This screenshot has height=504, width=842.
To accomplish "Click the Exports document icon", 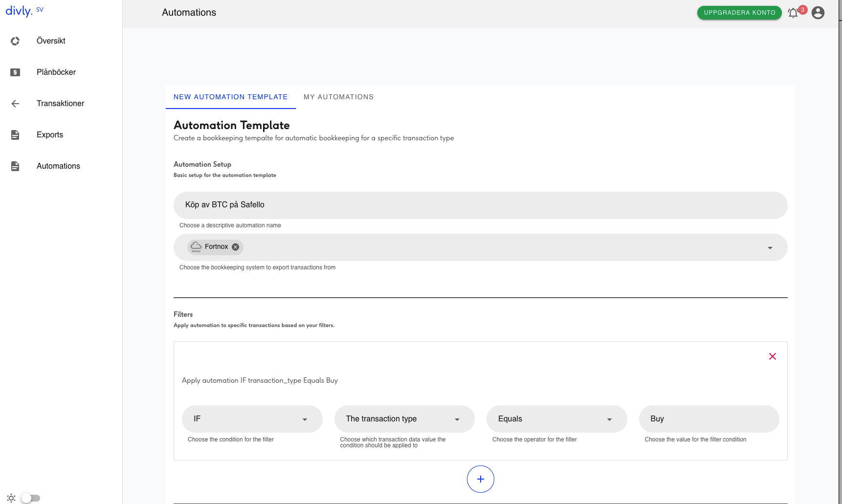I will (x=15, y=135).
